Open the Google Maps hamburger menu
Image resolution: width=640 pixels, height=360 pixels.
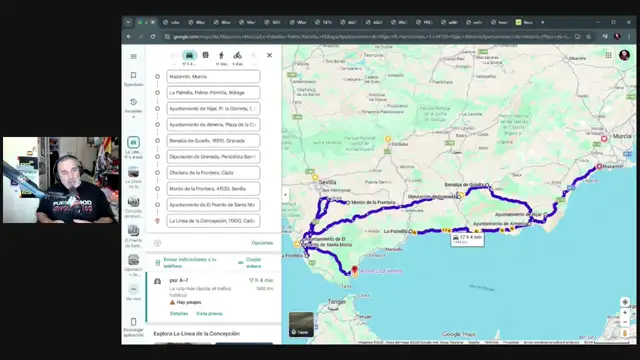[133, 56]
